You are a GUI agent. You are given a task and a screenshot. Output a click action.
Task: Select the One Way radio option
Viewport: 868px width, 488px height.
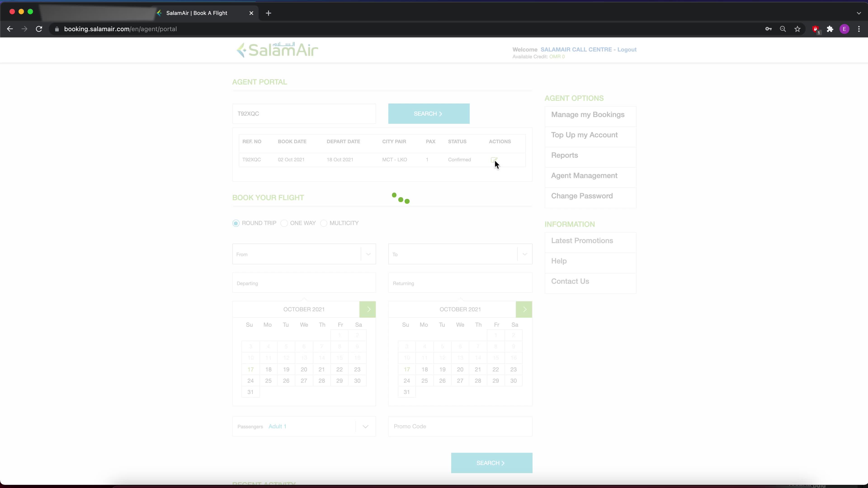click(x=284, y=223)
